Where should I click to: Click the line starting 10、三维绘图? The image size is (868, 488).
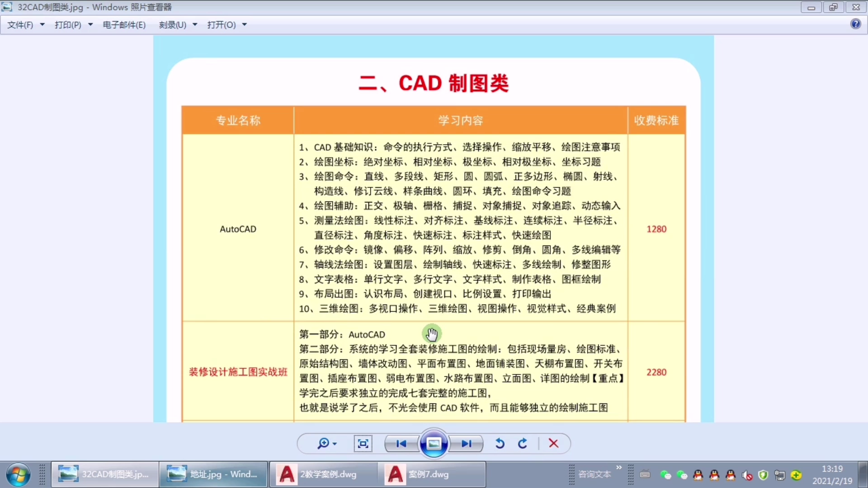(x=457, y=309)
